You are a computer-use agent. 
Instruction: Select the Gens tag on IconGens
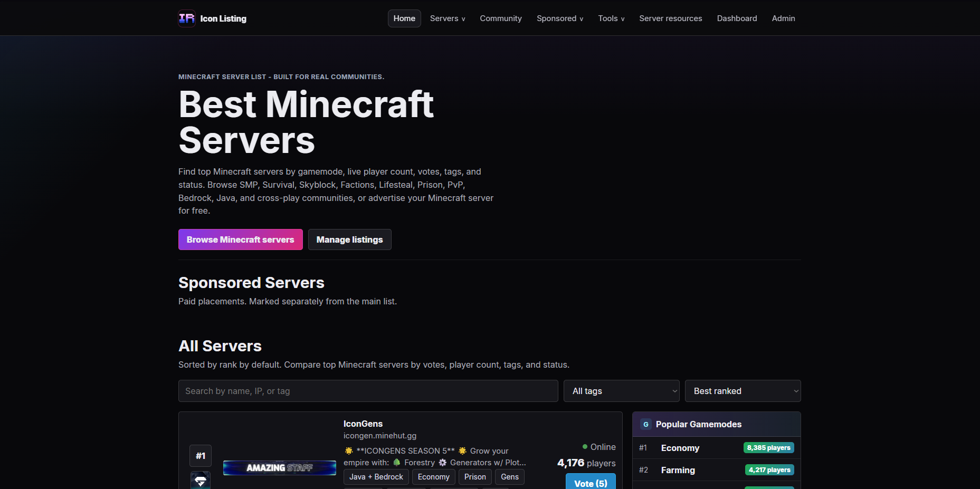click(x=510, y=477)
